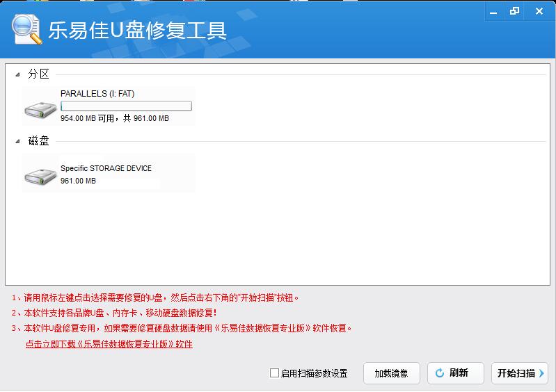Enable the 启用扫描参数设置 checkbox
This screenshot has height=392, width=556.
click(274, 373)
